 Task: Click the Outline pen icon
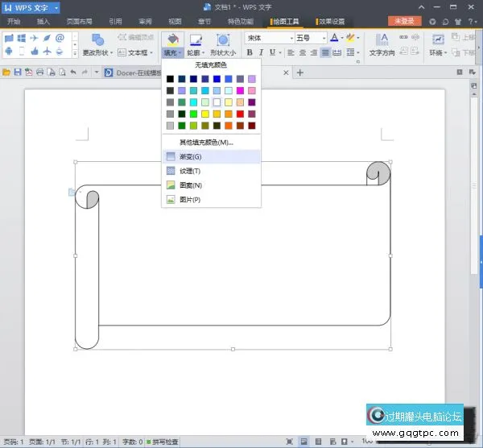click(x=194, y=39)
